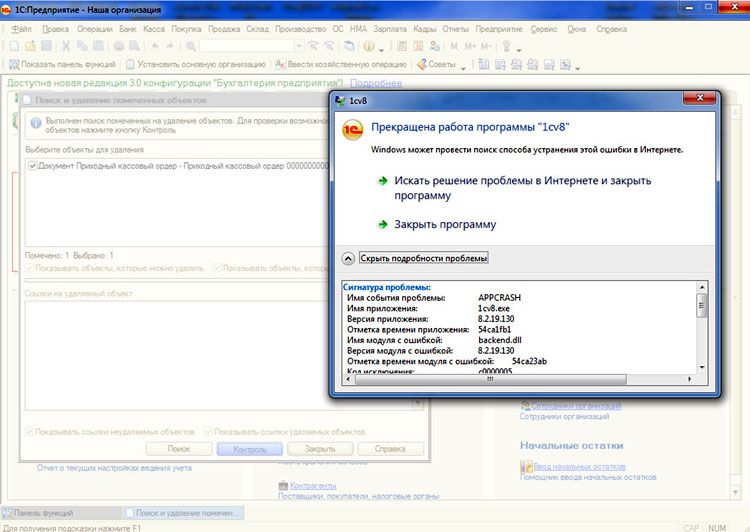Open the search field dropdown arrow
This screenshot has width=750, height=532.
pos(298,46)
